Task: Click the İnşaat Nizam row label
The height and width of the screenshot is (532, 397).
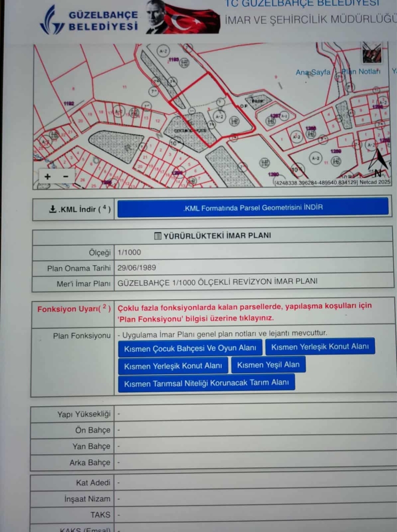Action: coord(88,499)
